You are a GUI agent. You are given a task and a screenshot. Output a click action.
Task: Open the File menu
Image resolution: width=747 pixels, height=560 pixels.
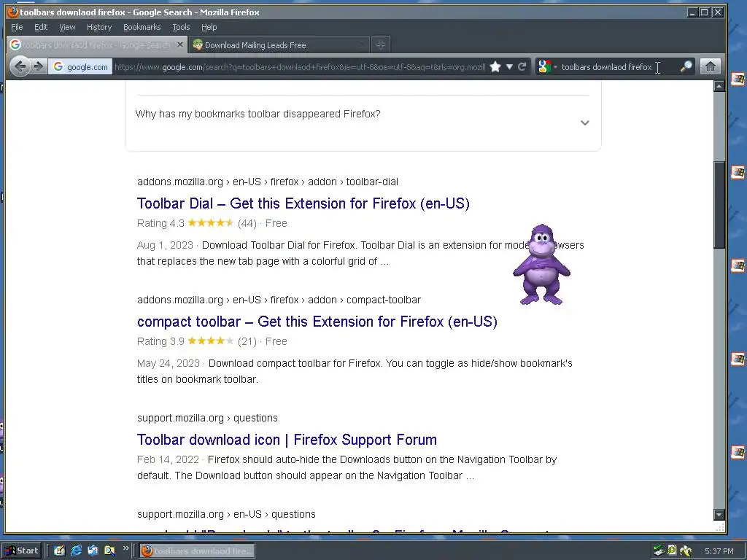click(17, 27)
